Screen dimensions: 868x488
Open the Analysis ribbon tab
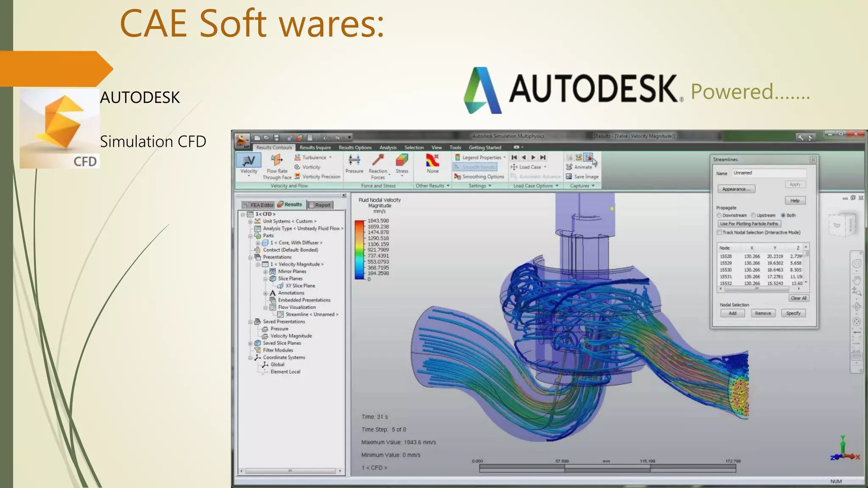[x=388, y=147]
